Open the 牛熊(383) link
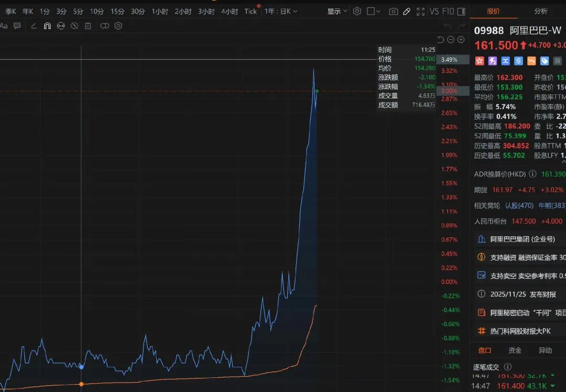Screen dimensions: 566x392 [552, 205]
